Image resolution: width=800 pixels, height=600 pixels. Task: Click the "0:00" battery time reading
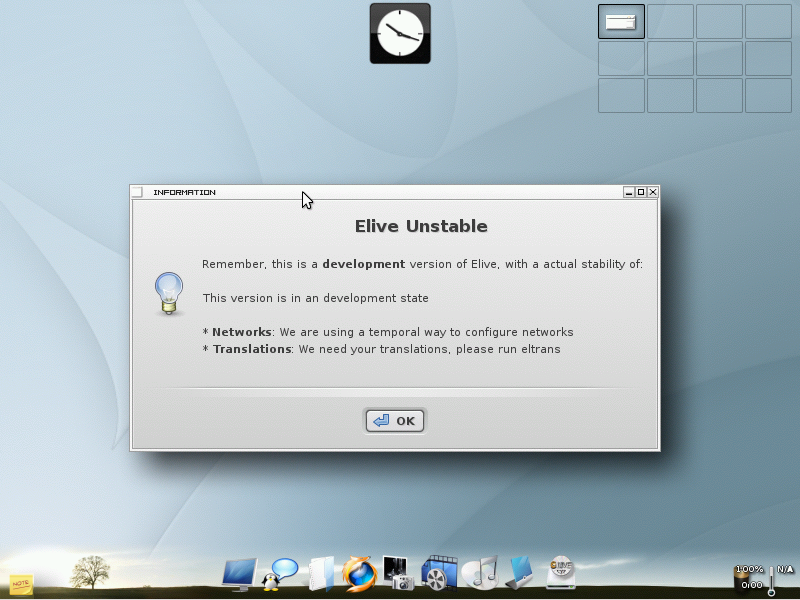pos(752,585)
